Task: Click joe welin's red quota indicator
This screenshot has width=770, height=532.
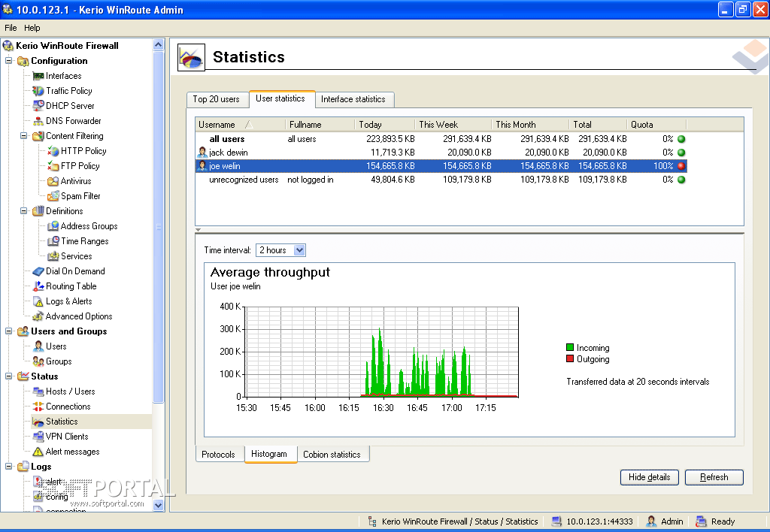Action: [681, 166]
